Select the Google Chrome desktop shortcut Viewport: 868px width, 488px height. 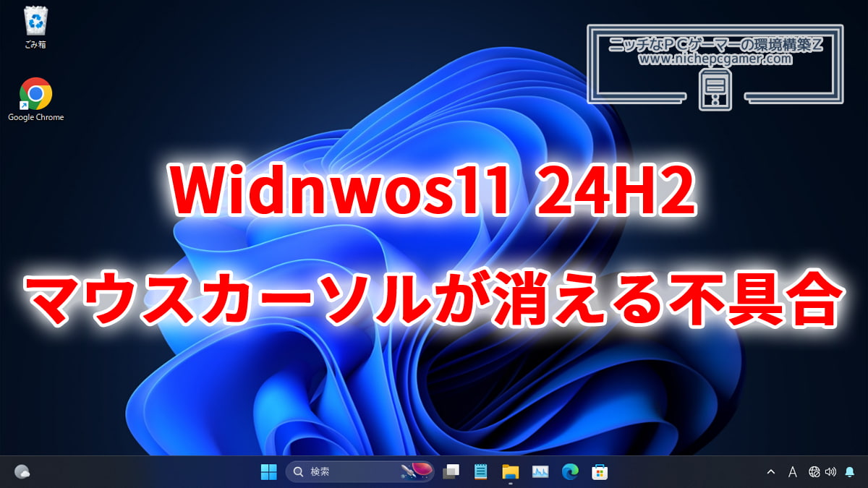tap(35, 100)
